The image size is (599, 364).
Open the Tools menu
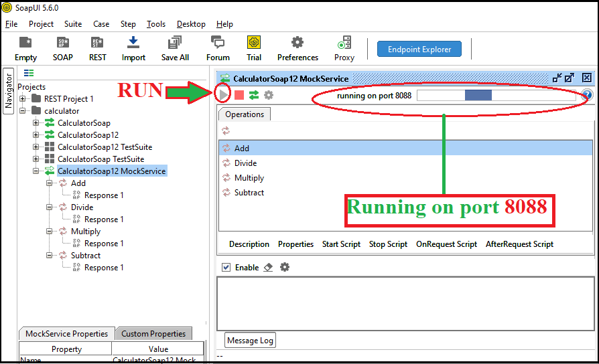tap(156, 23)
